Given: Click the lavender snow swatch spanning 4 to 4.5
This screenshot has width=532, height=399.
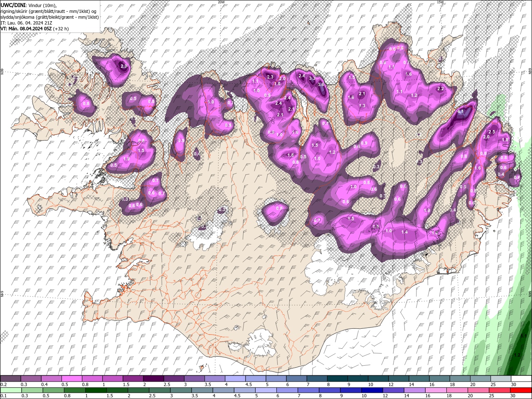Looking at the screenshot, I should pos(234,379).
